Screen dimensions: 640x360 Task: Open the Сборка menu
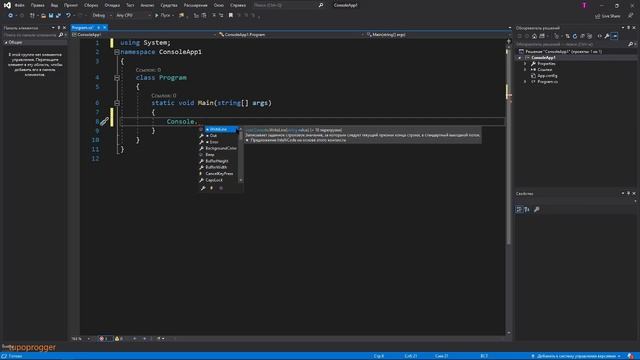pyautogui.click(x=91, y=5)
